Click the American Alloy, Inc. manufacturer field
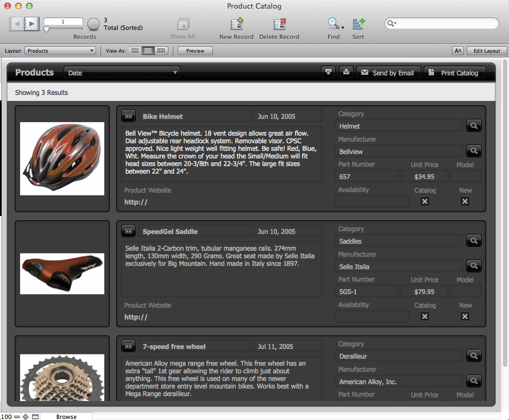This screenshot has height=420, width=509. [x=399, y=381]
